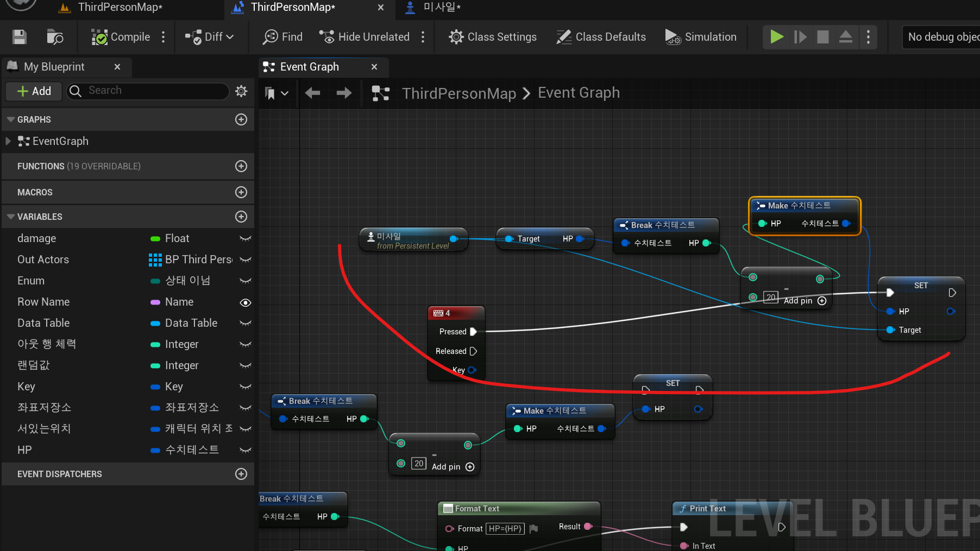Image resolution: width=980 pixels, height=551 pixels.
Task: Open My Blueprint view options gear
Action: [241, 91]
